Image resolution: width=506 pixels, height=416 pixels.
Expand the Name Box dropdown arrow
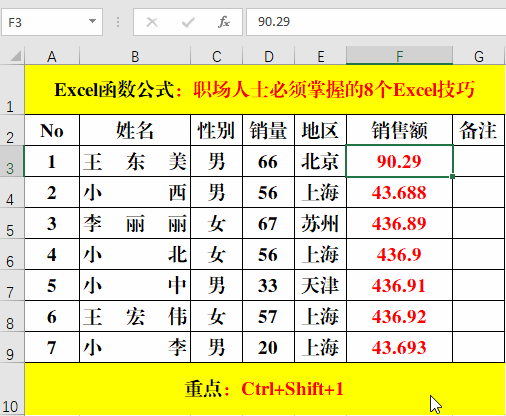point(92,21)
